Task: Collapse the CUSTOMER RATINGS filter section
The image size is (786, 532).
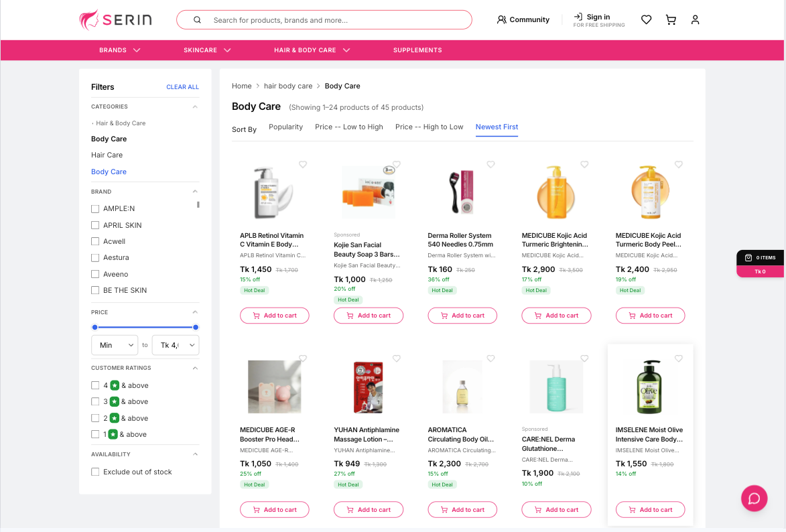Action: coord(195,368)
